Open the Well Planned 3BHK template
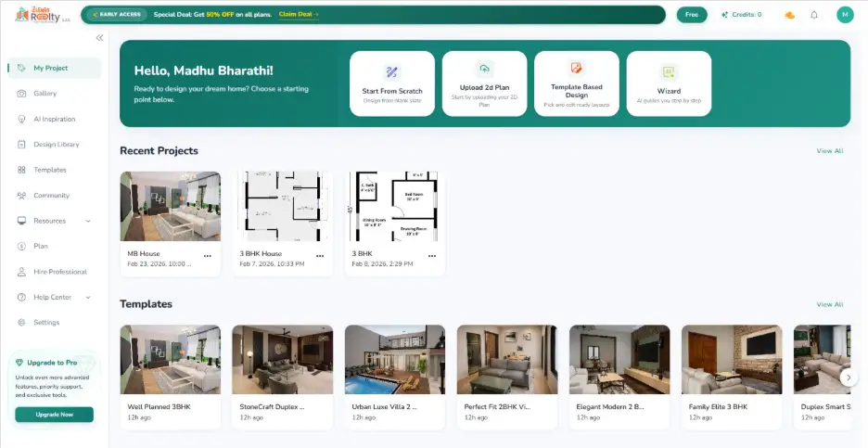Image resolution: width=868 pixels, height=448 pixels. tap(171, 377)
